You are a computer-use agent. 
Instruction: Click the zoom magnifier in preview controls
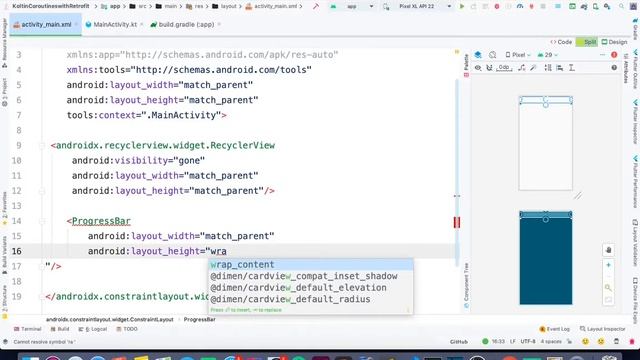point(608,288)
